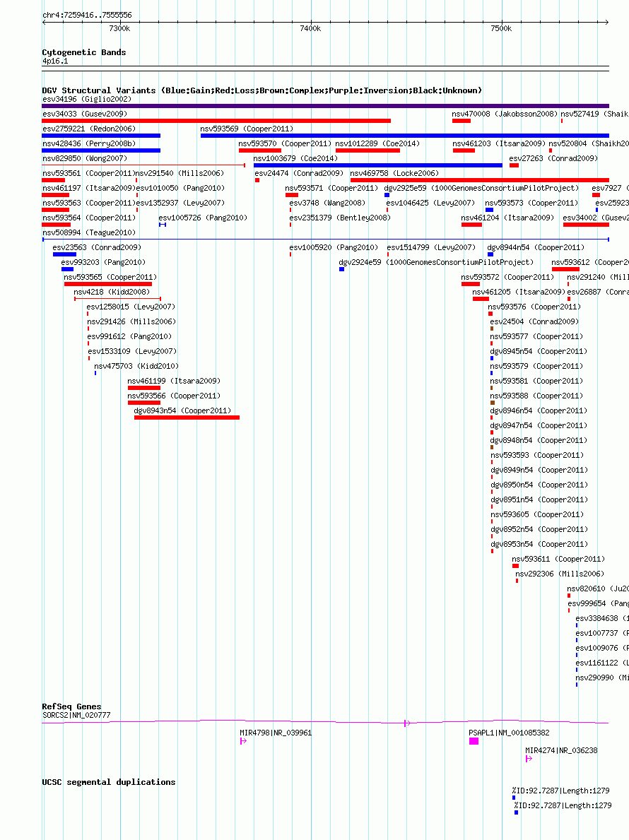
Task: Click dgv2924e59 1000GenomesConsortiumPilotProject label
Action: coord(436,263)
